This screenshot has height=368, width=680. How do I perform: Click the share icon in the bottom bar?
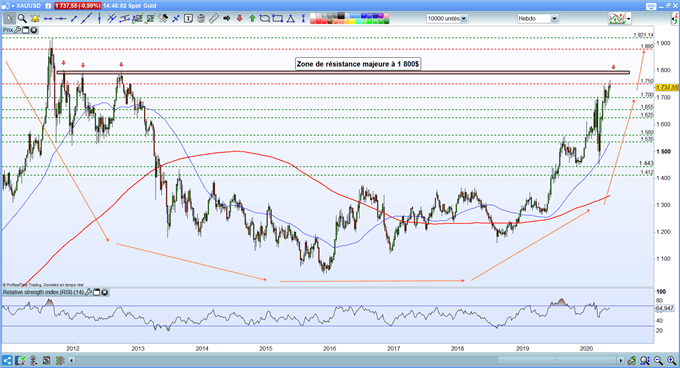[x=7, y=360]
